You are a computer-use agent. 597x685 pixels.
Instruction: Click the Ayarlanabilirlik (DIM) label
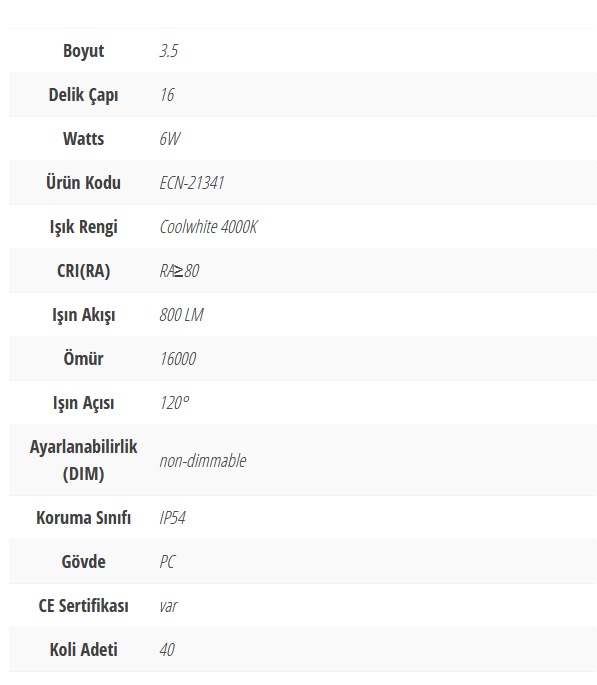pyautogui.click(x=83, y=460)
